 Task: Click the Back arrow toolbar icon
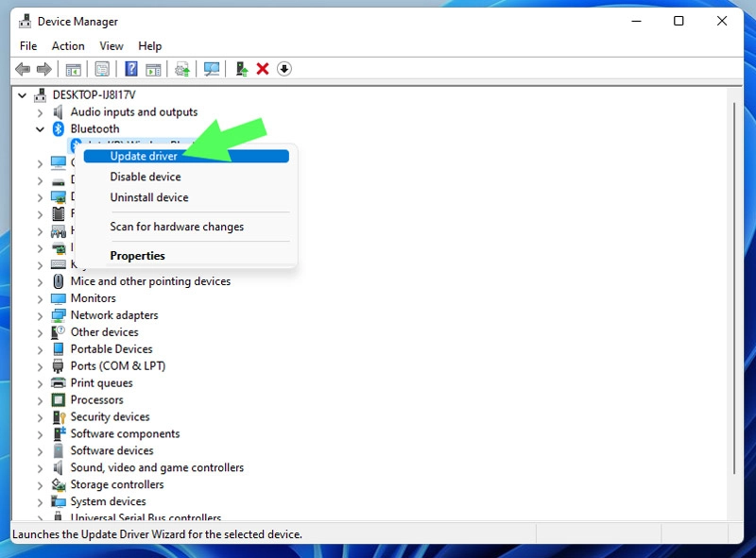click(23, 69)
